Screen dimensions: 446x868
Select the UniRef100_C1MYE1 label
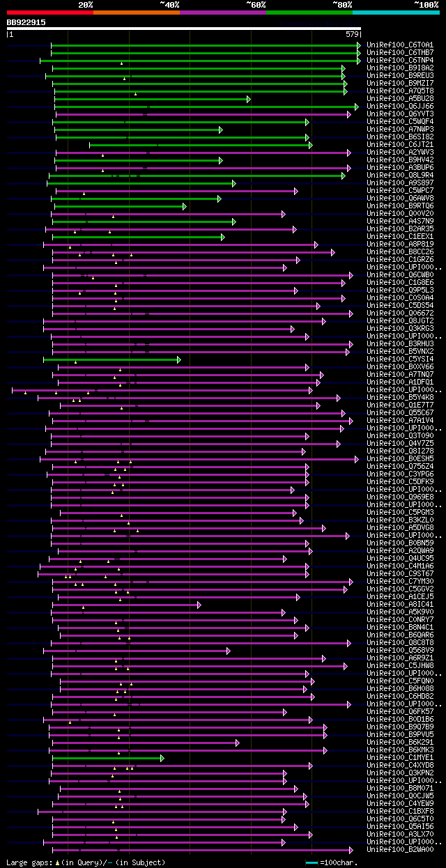400,757
